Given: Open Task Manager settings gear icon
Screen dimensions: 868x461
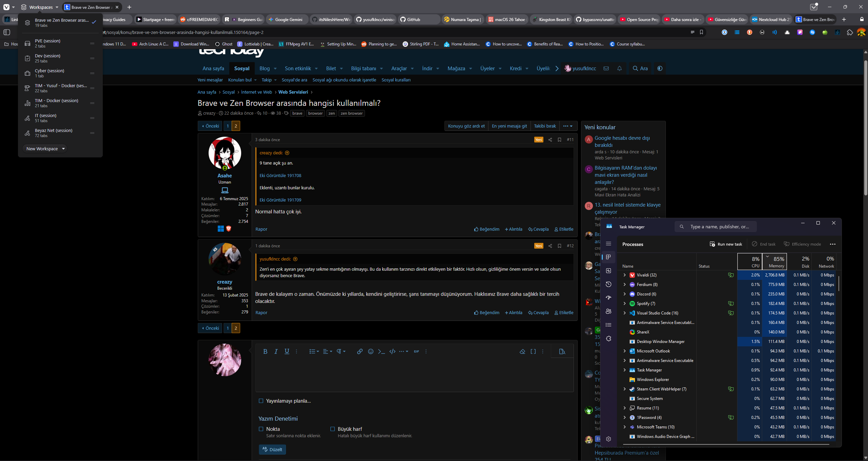Looking at the screenshot, I should tap(609, 439).
